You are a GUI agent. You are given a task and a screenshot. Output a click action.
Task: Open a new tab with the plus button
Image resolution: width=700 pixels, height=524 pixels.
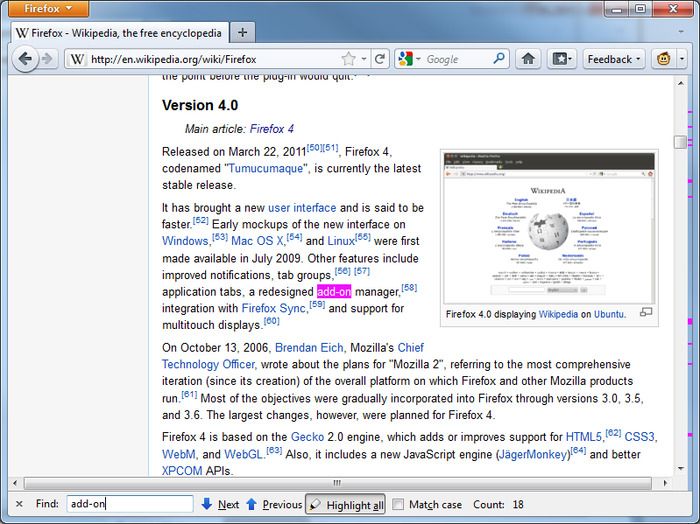[242, 33]
